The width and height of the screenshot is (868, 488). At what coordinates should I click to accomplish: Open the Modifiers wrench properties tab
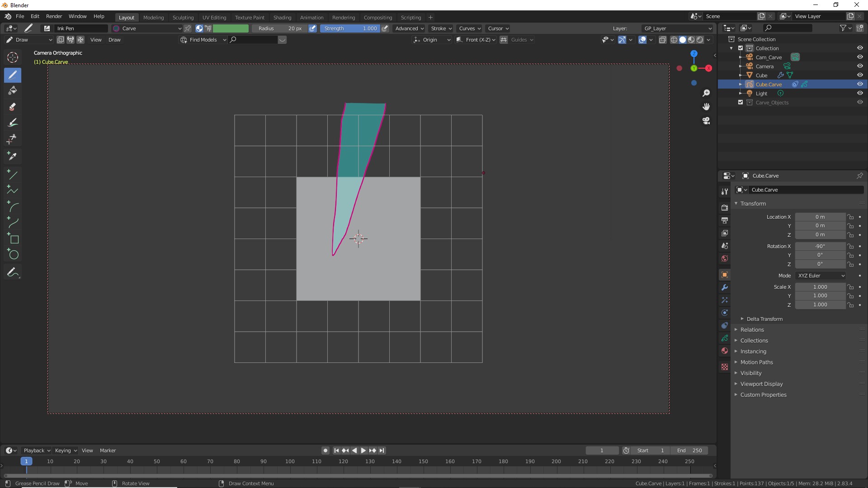tap(725, 287)
